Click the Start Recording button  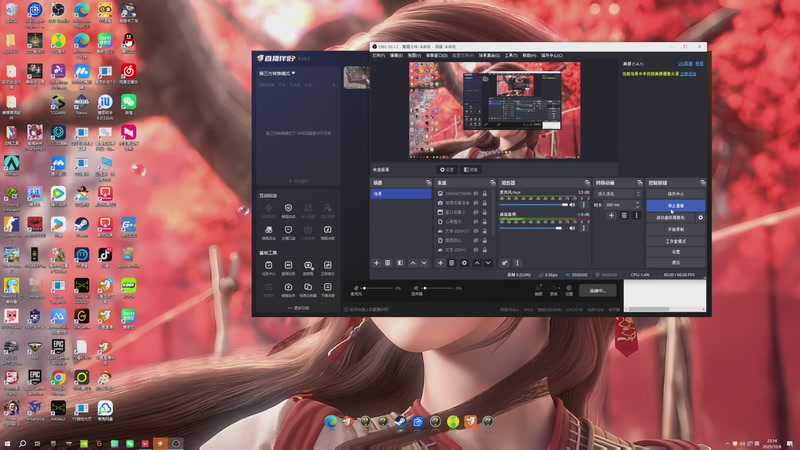coord(675,229)
